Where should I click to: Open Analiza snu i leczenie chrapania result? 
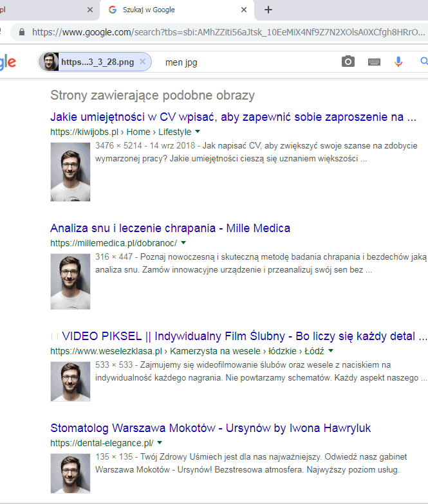tap(170, 228)
